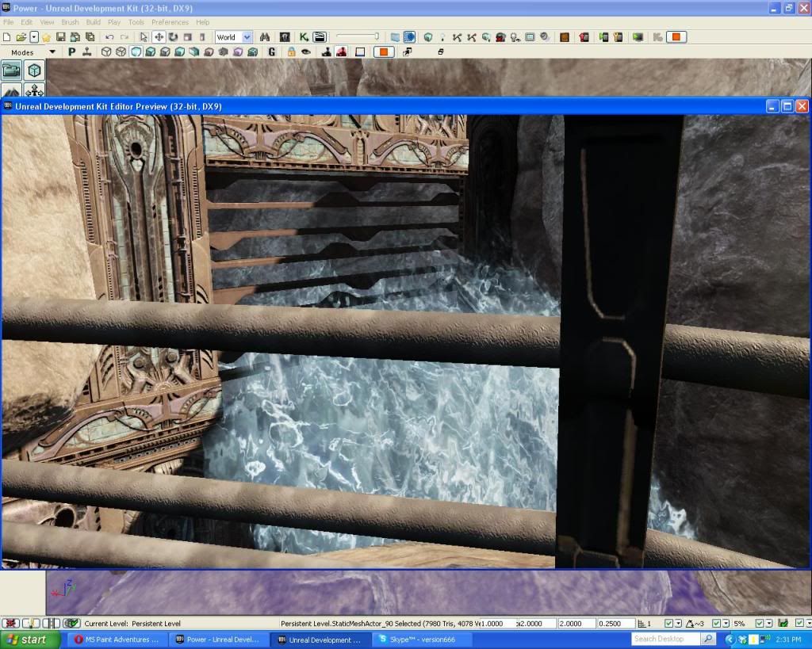
Task: Click the Search Desktop magnifier button
Action: [708, 639]
